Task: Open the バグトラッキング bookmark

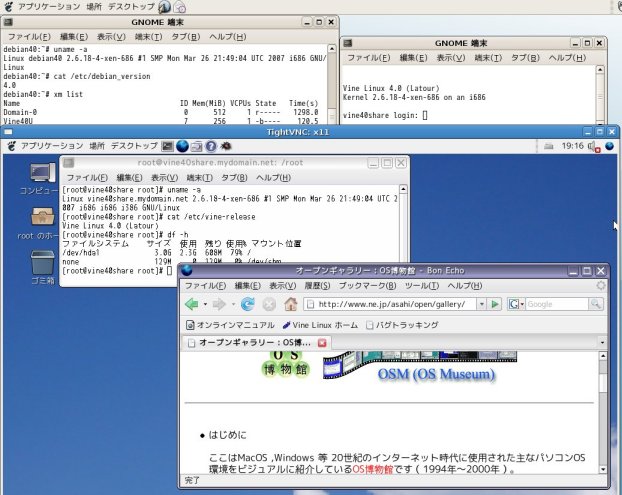Action: tap(402, 325)
